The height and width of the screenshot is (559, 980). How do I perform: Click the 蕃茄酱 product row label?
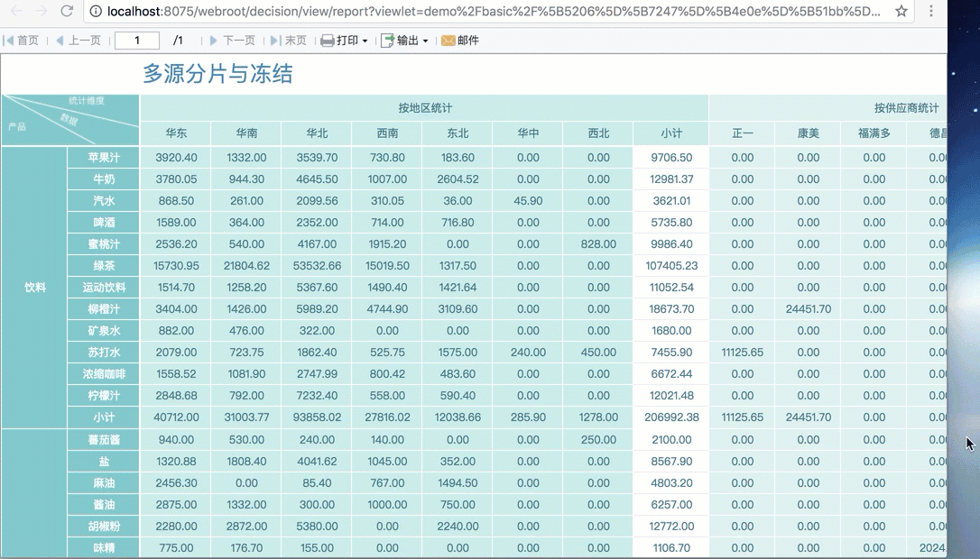[104, 440]
